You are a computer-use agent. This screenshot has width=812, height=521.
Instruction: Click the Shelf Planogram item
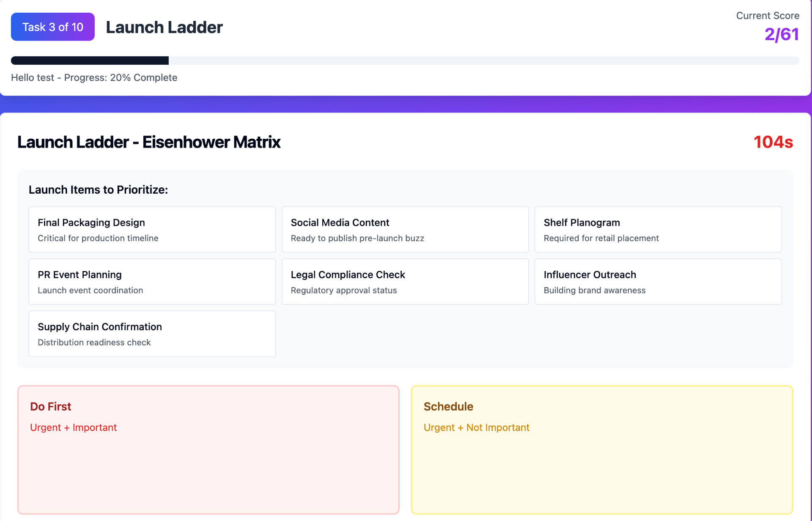point(658,230)
